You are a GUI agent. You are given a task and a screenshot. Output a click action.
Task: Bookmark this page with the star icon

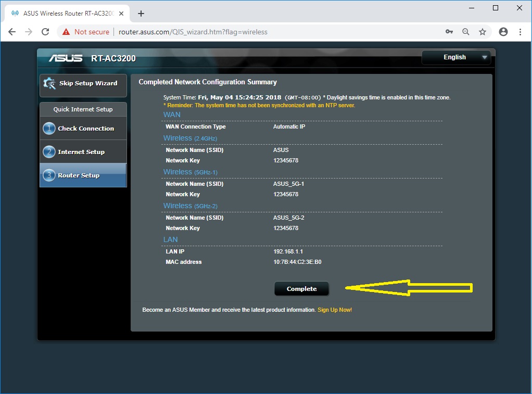(x=483, y=32)
